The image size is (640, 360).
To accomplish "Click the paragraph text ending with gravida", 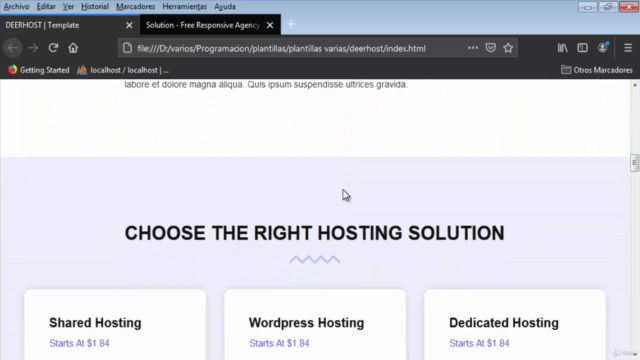I will tap(266, 84).
